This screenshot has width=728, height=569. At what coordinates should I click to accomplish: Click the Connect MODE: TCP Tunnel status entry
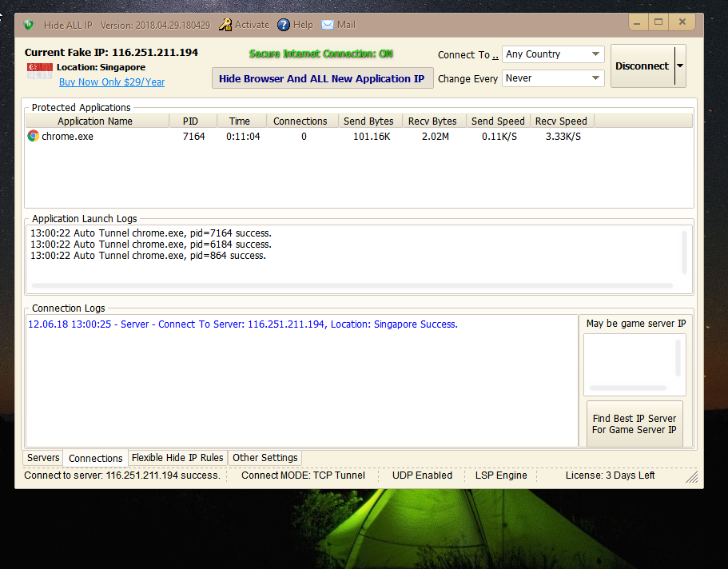click(303, 475)
